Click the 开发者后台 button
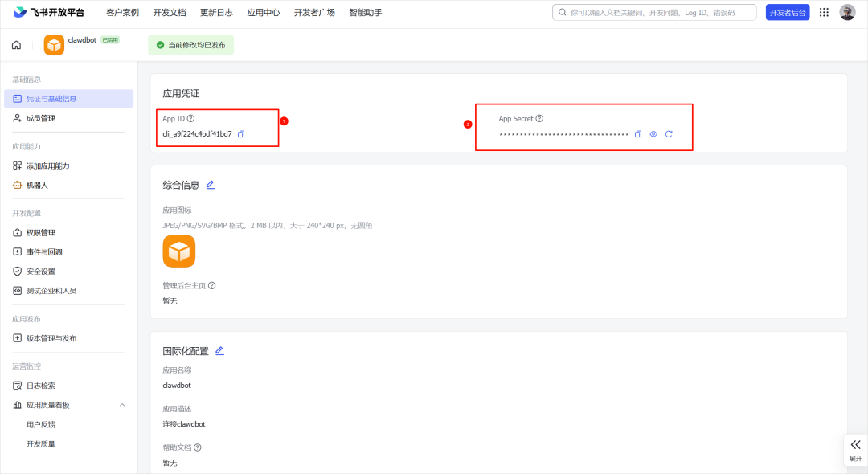Viewport: 868px width, 474px height. point(788,12)
